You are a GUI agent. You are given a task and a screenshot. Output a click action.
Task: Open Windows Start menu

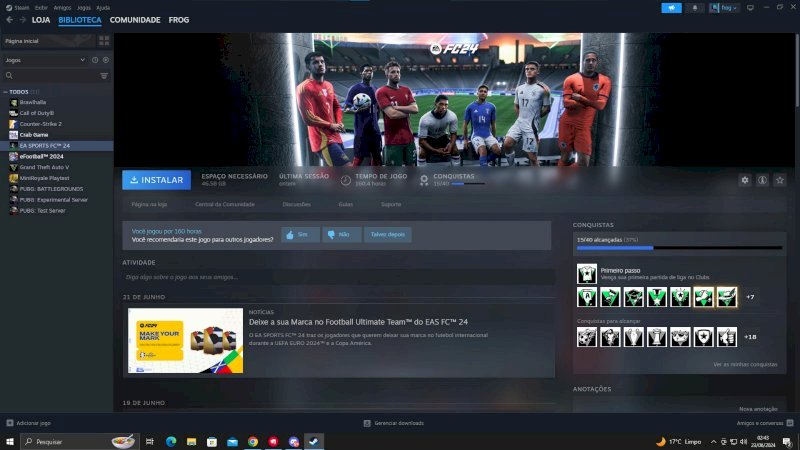click(10, 441)
